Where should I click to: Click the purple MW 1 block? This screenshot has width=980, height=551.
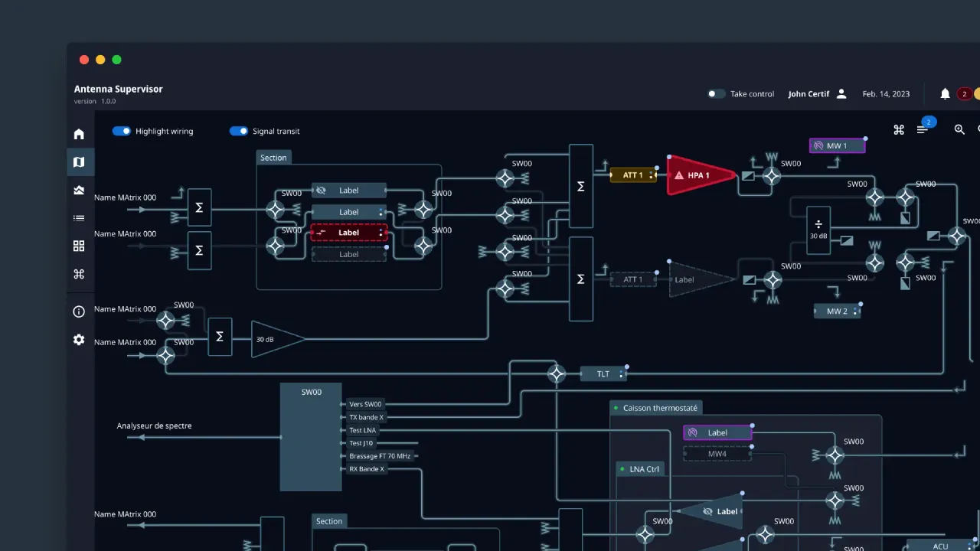tap(837, 145)
